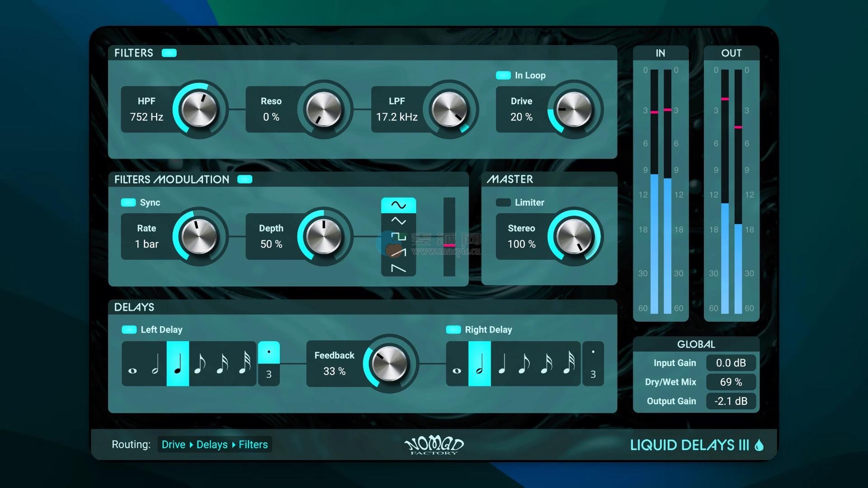868x488 pixels.
Task: Click the LPF 17.2 kHz readout
Action: (x=397, y=117)
